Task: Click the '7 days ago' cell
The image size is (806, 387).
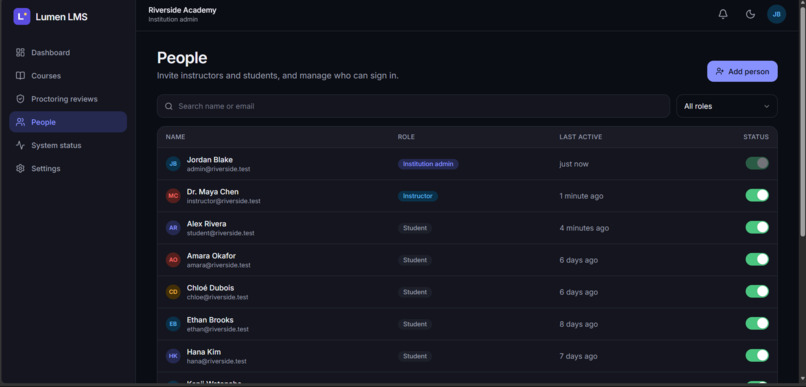Action: (578, 356)
